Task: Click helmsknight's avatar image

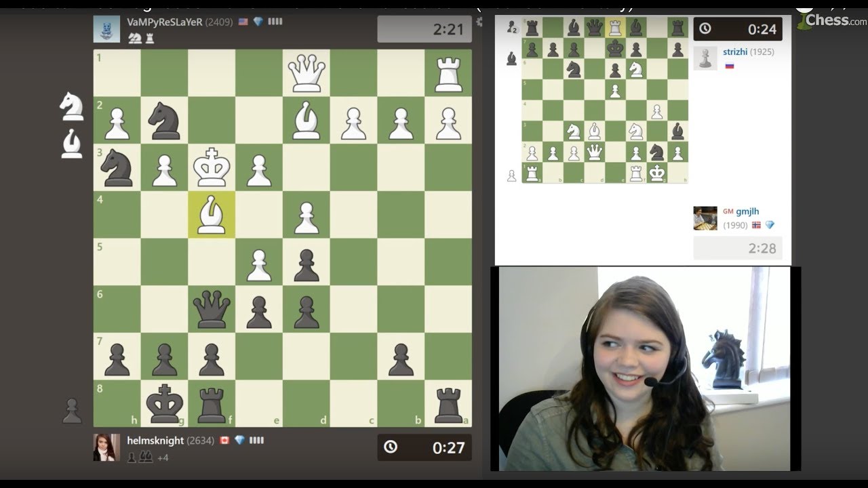Action: pyautogui.click(x=106, y=447)
